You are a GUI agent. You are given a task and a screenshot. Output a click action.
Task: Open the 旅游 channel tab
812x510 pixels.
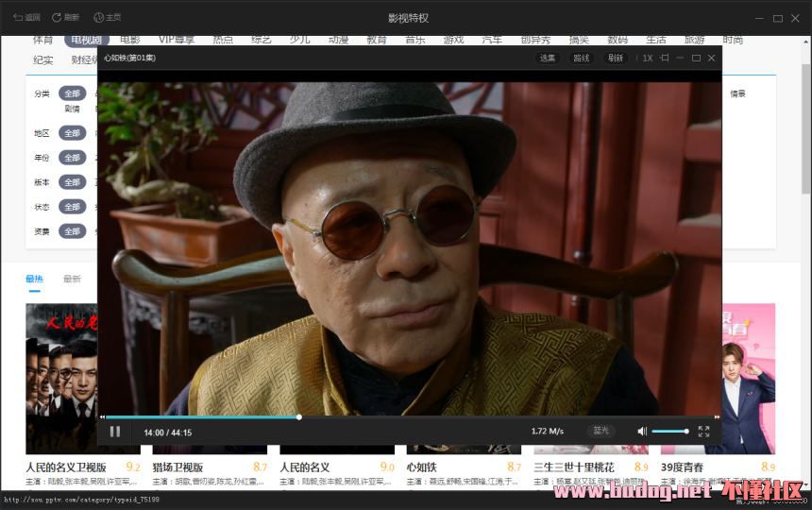pyautogui.click(x=694, y=40)
